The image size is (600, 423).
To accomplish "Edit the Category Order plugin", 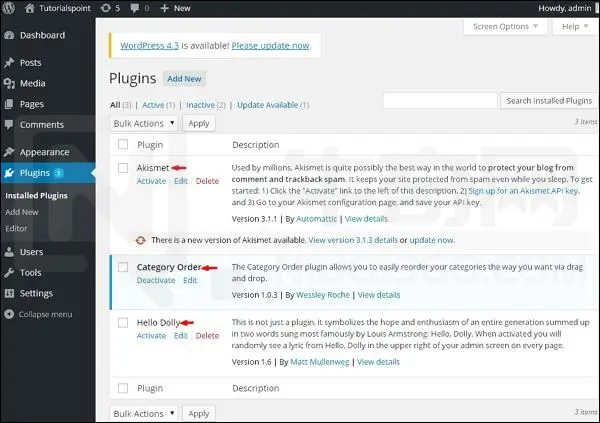I will point(190,280).
